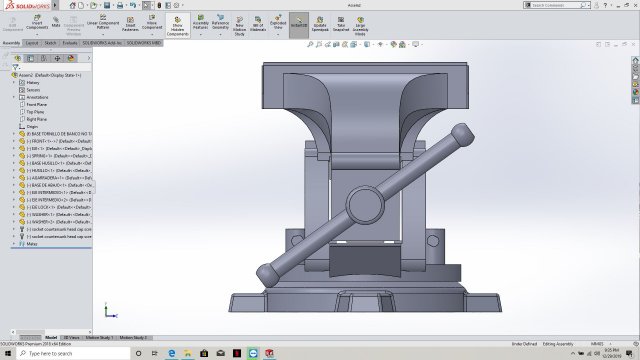Switch to the Sketch tab

click(x=50, y=43)
